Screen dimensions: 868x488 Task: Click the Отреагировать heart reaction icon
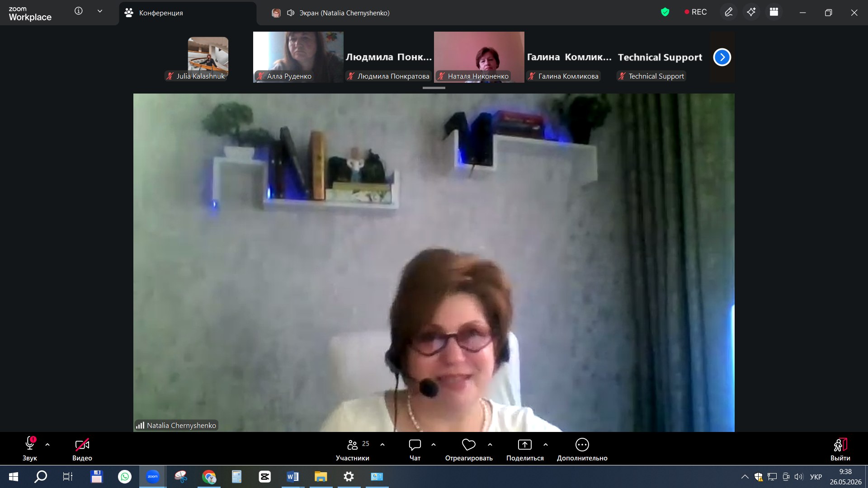point(469,445)
